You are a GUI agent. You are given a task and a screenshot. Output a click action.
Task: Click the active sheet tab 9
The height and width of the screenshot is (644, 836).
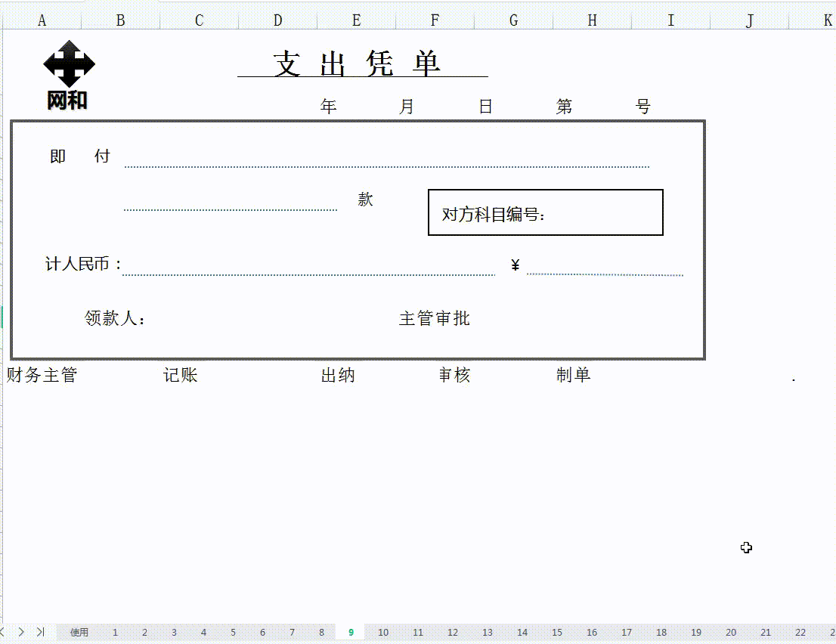coord(349,632)
